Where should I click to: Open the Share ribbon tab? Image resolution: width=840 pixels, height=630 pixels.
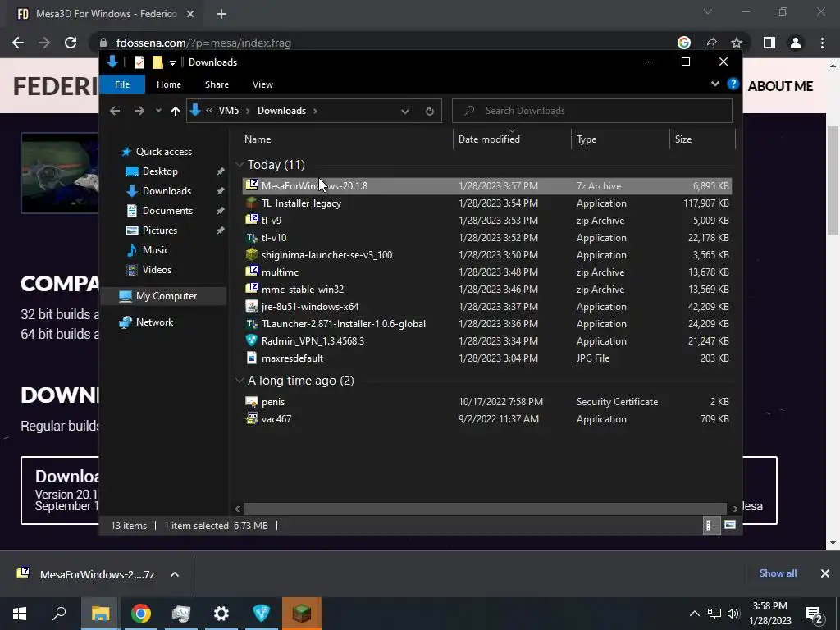click(217, 84)
